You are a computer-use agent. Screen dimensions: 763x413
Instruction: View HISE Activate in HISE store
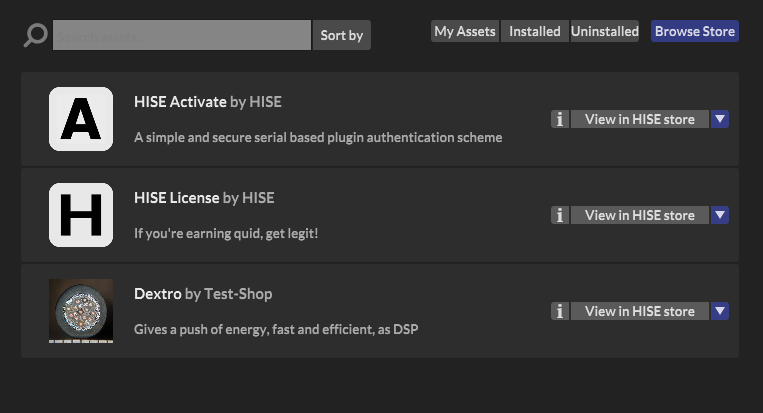pos(639,119)
